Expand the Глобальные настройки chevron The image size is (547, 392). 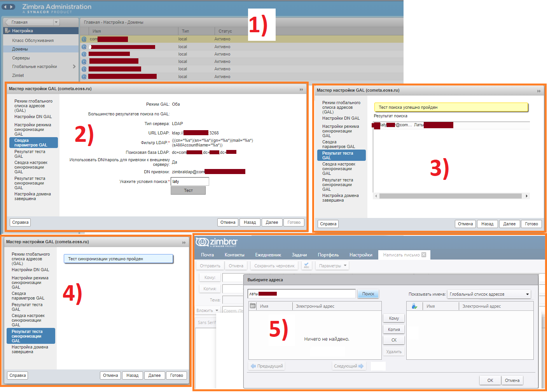(74, 66)
